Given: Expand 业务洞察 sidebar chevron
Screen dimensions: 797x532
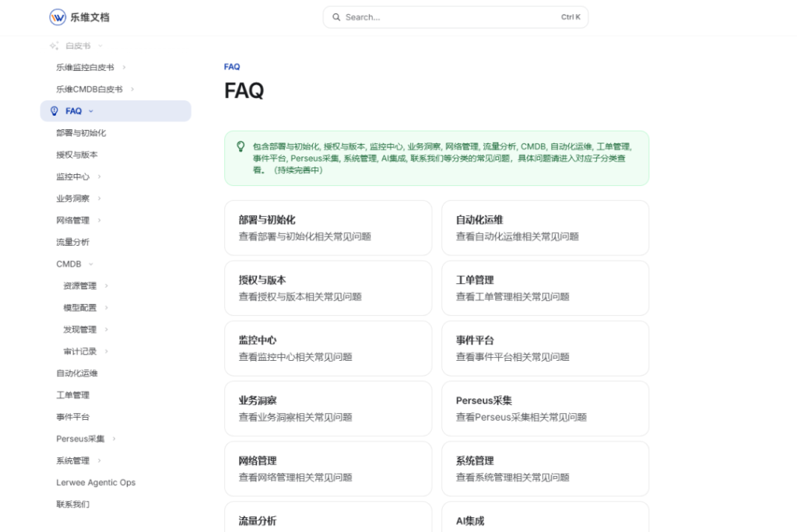Looking at the screenshot, I should pyautogui.click(x=99, y=198).
